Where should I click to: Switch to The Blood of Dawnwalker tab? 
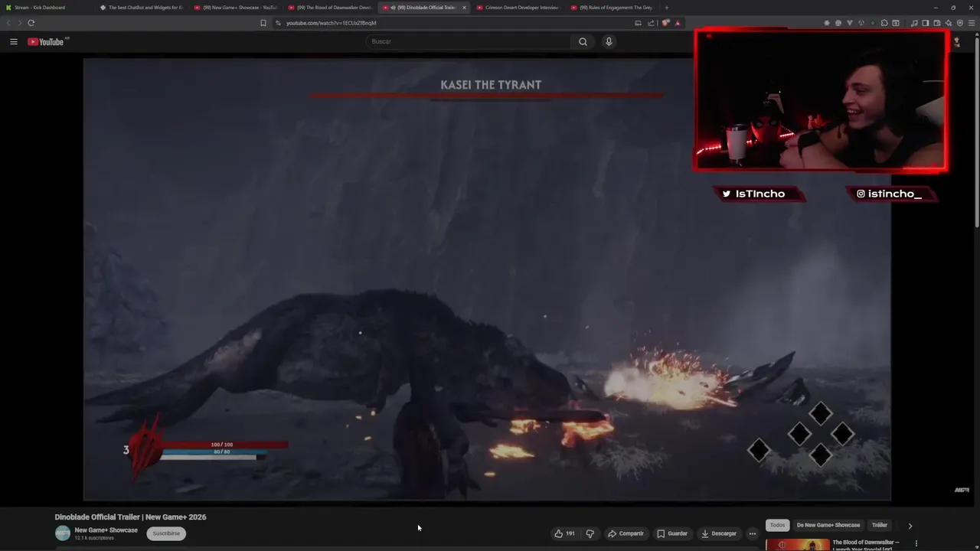(330, 8)
